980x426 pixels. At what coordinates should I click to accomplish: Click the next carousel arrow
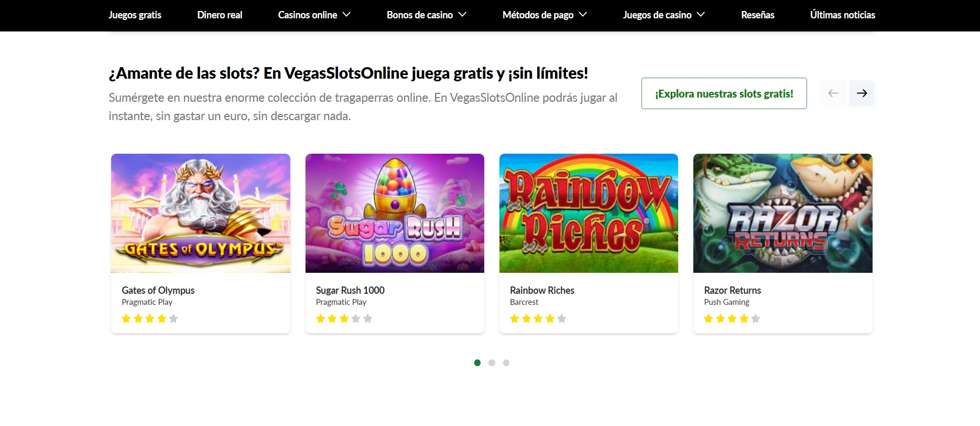pos(862,93)
